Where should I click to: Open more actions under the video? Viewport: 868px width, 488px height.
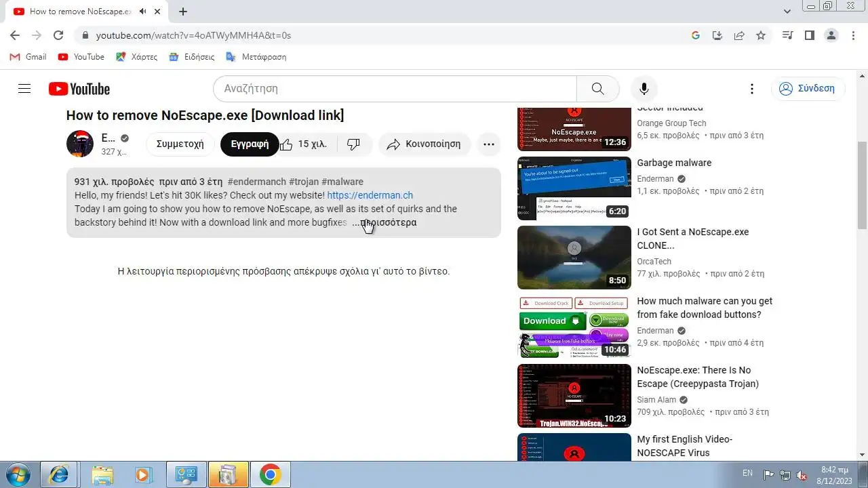489,144
